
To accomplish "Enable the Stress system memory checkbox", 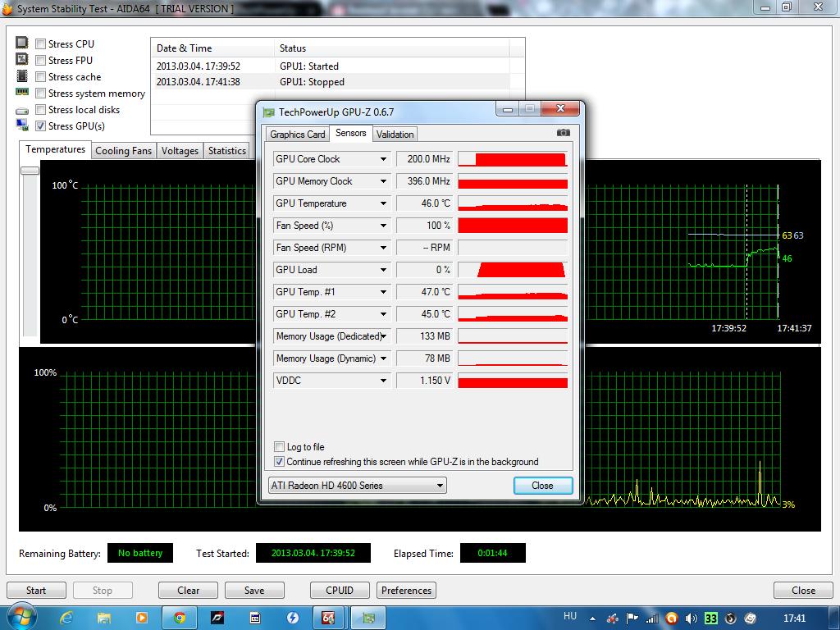I will 40,94.
